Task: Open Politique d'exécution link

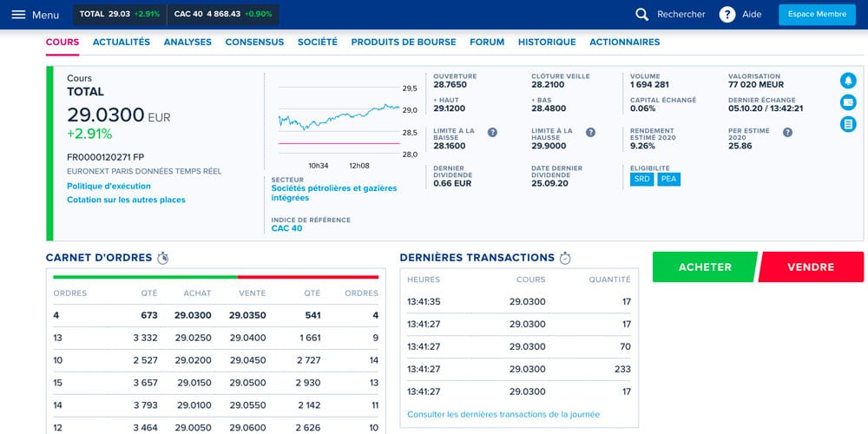Action: click(109, 187)
